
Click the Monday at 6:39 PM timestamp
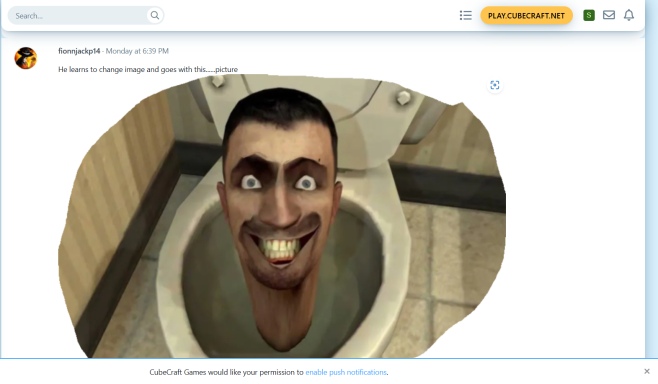point(137,51)
